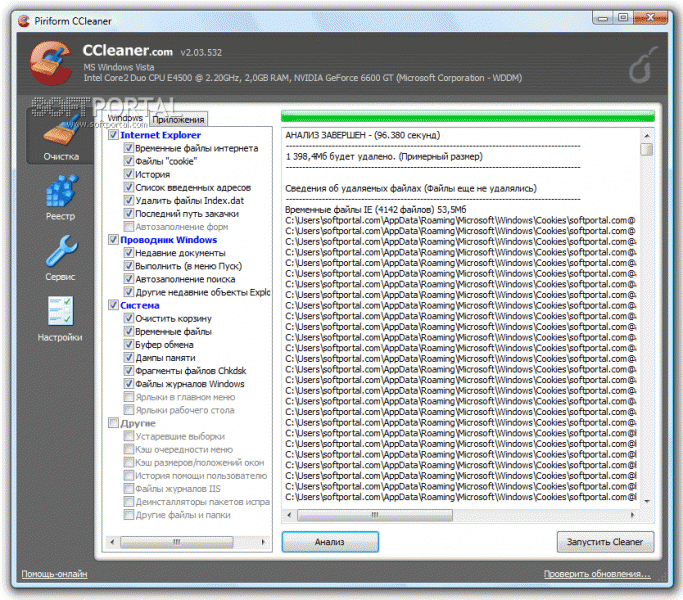
Task: Click the Кэш очередности меню checkbox
Action: click(128, 449)
